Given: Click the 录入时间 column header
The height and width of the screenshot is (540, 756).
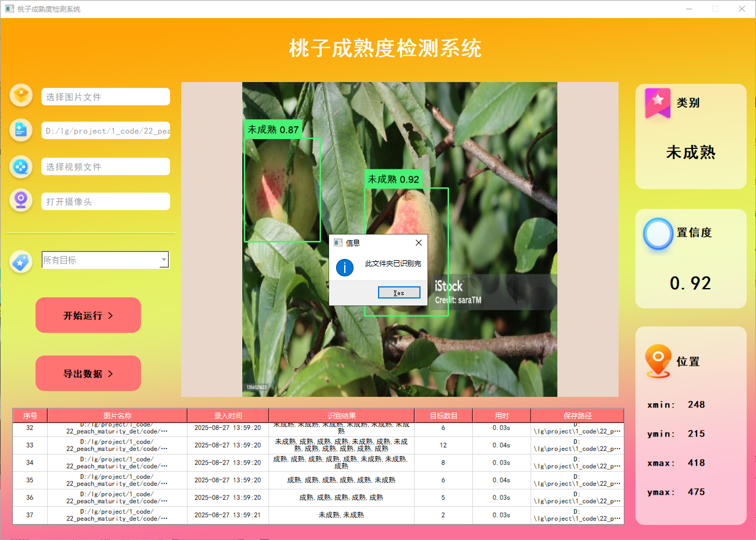Looking at the screenshot, I should (228, 415).
